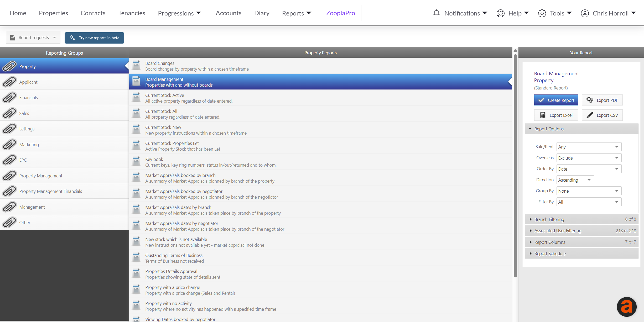Click the sparkle icon on beta reports button
The image size is (644, 322).
point(72,38)
